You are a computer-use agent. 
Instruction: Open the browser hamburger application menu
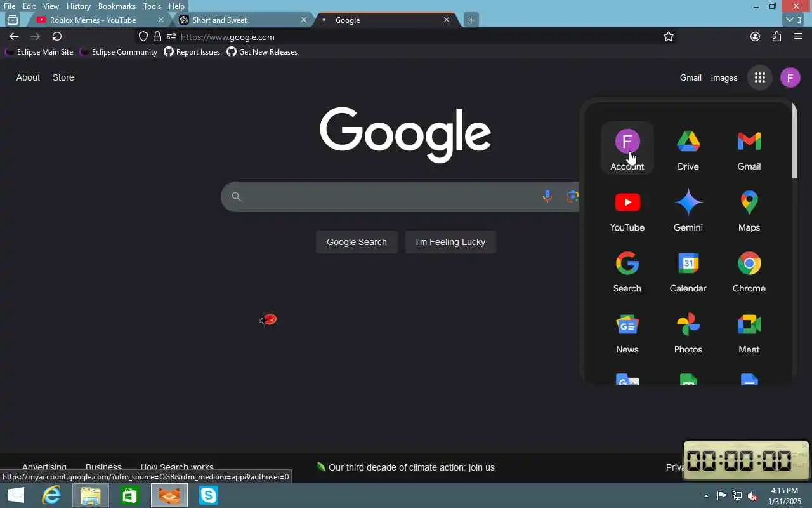click(x=798, y=37)
